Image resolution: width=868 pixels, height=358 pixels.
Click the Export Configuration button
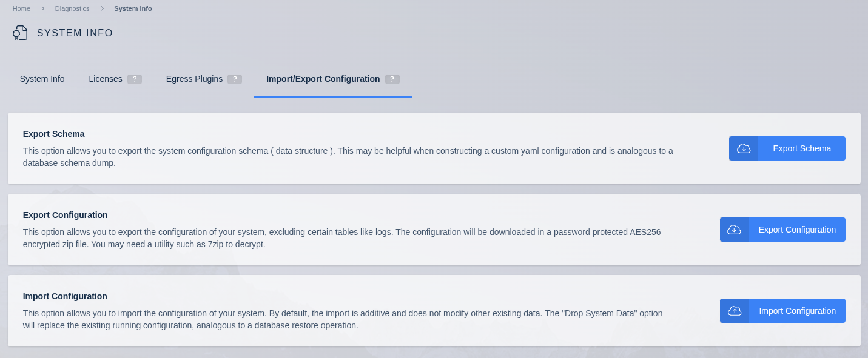click(x=797, y=230)
